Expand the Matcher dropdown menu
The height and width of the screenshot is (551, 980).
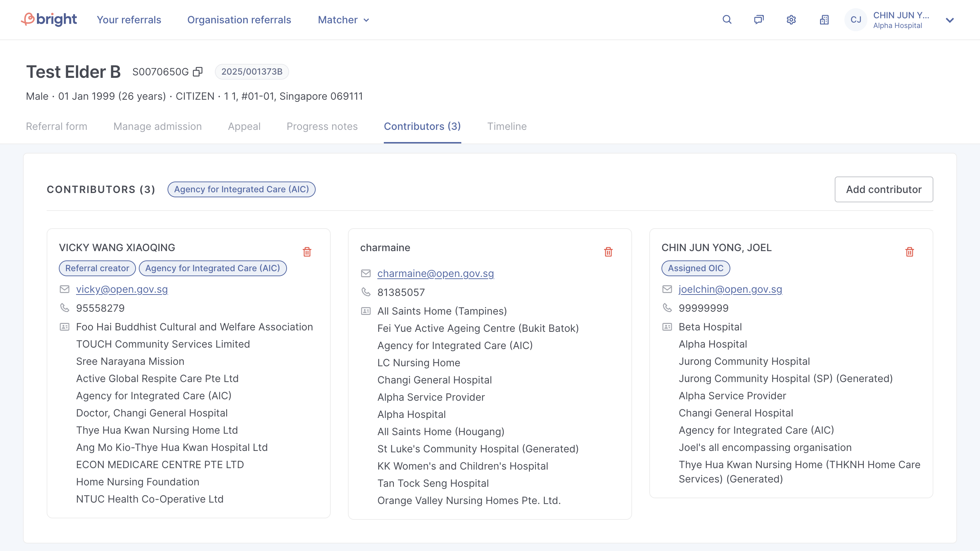[x=344, y=20]
